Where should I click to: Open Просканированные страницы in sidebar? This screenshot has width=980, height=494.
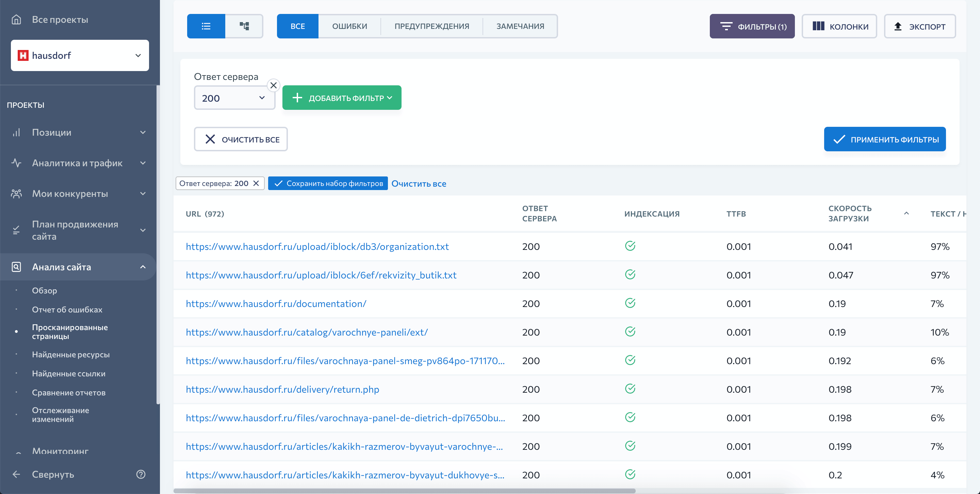pos(70,332)
